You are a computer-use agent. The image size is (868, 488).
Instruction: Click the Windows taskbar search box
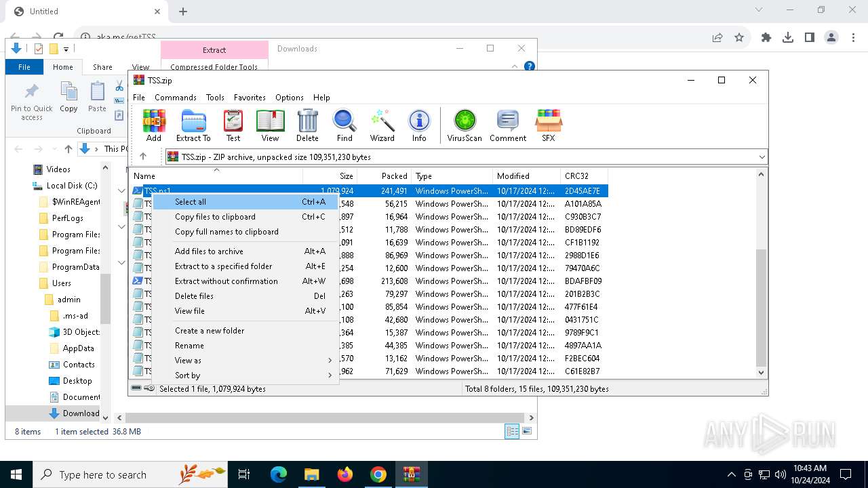pos(132,474)
